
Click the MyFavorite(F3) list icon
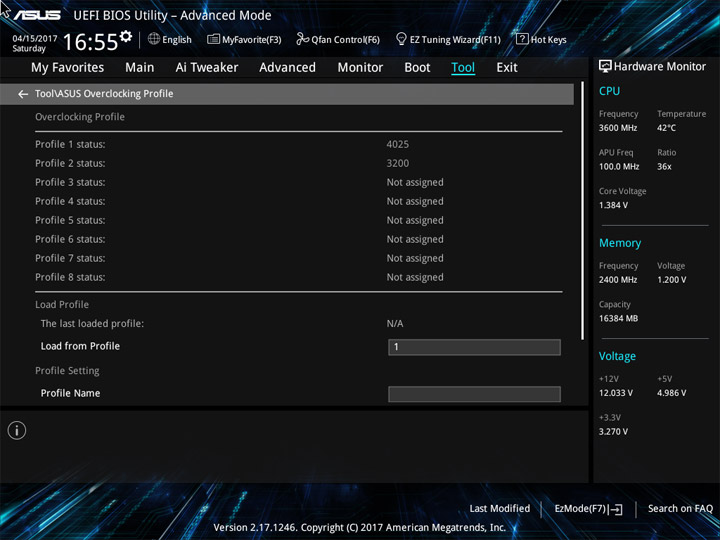213,39
